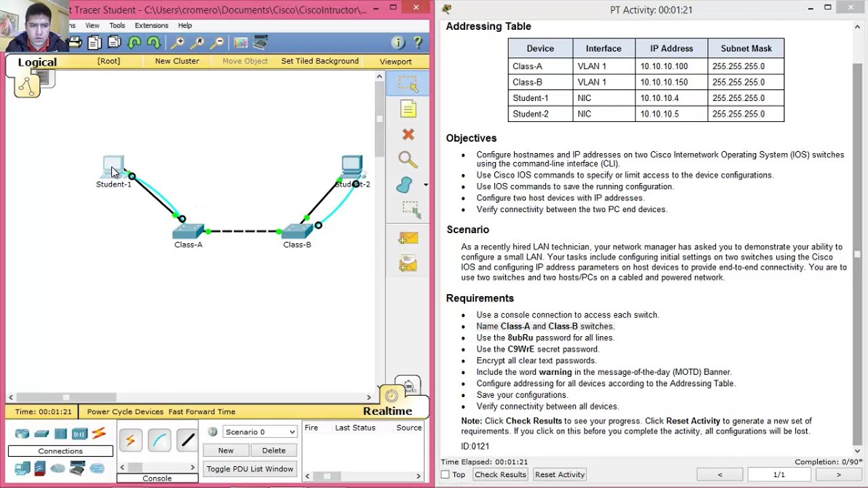The image size is (868, 488).
Task: Select the Add Simple PDU envelope
Action: point(408,238)
